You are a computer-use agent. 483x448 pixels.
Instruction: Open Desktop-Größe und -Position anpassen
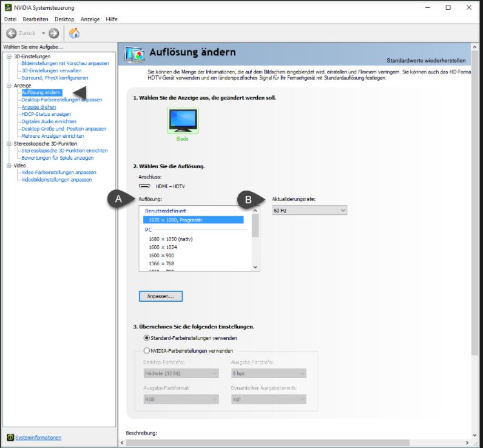(64, 129)
